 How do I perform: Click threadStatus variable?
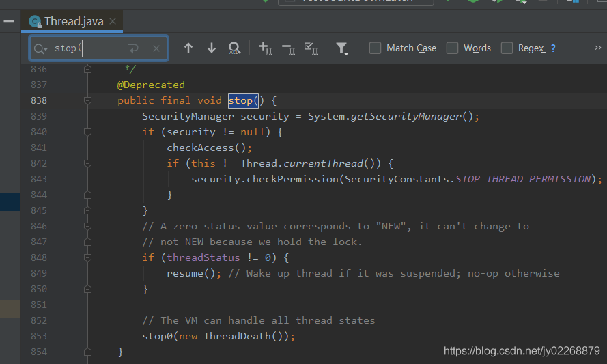[203, 257]
